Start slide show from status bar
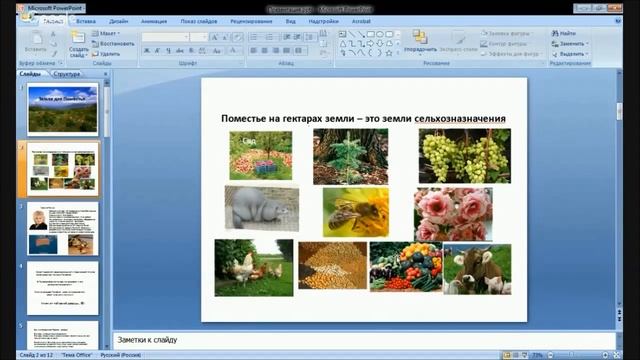Screen dimensions: 640x360 click(525, 356)
